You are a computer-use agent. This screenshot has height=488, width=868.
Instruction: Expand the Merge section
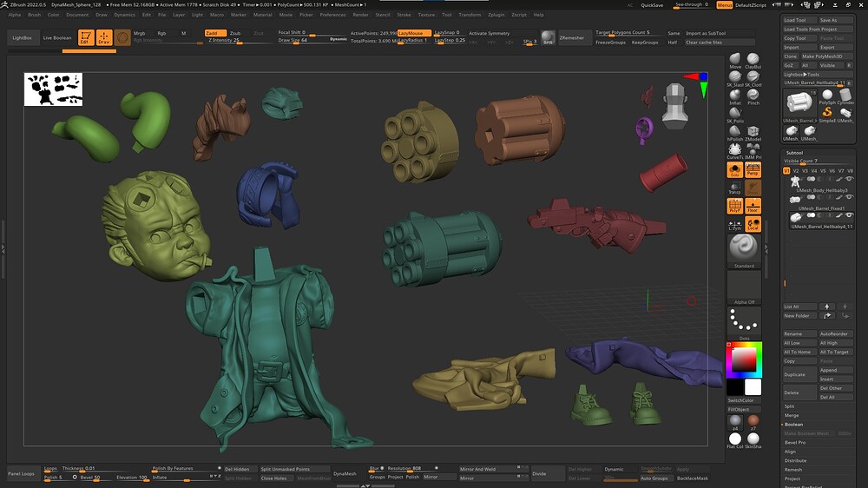click(792, 415)
